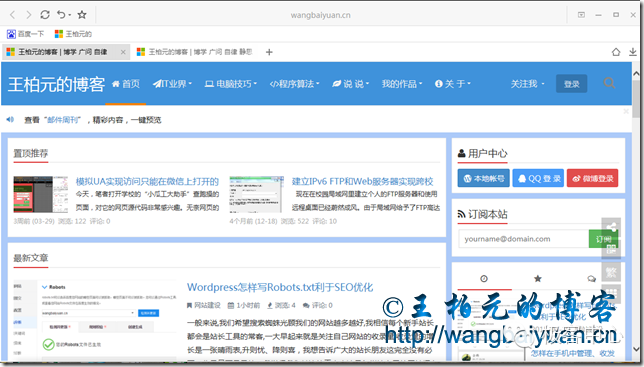Click the scrollbar up arrow
644x367 pixels.
[636, 73]
